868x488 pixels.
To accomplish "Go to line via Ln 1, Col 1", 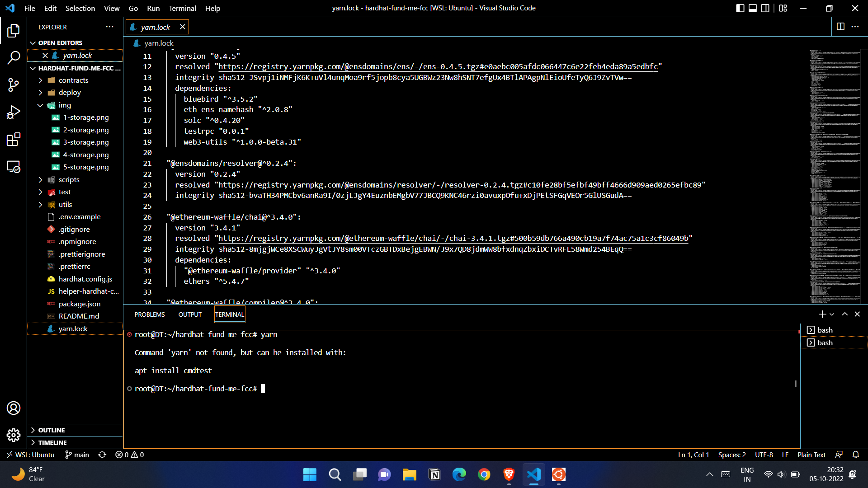I will [x=693, y=455].
